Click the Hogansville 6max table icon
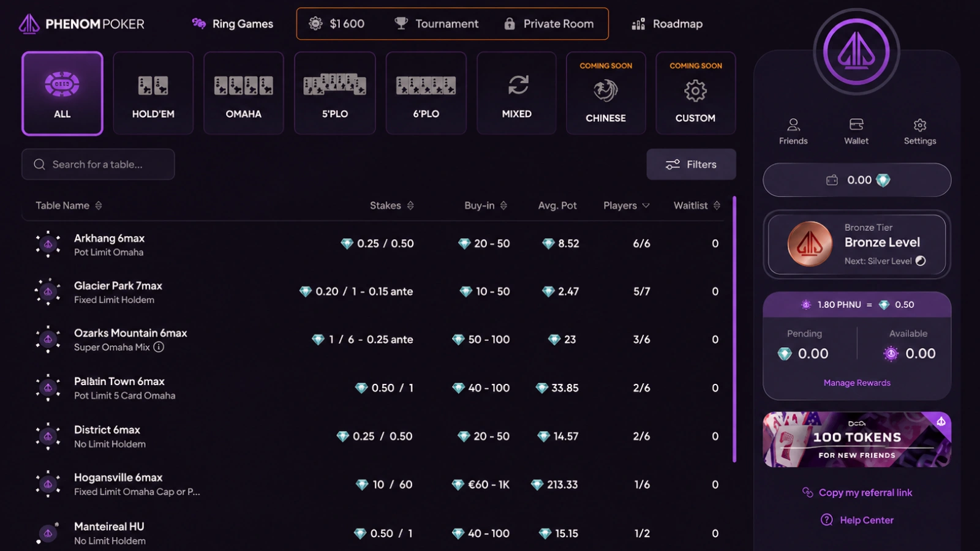The width and height of the screenshot is (980, 551). pyautogui.click(x=48, y=484)
